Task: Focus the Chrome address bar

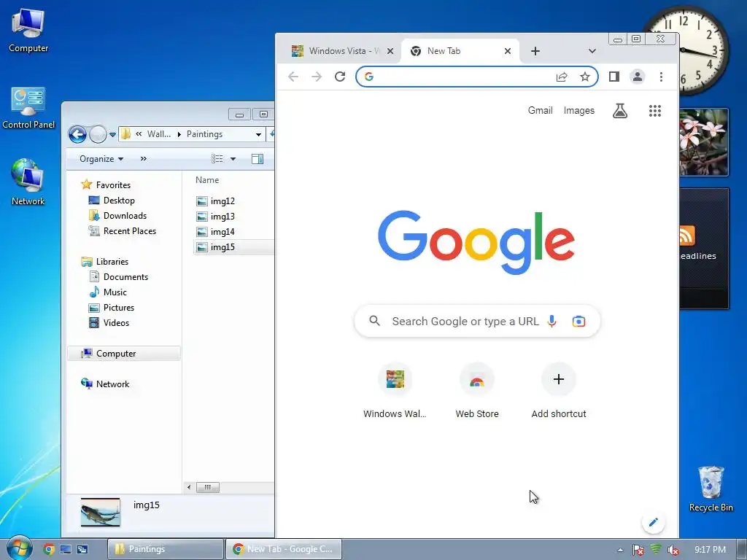Action: click(477, 77)
